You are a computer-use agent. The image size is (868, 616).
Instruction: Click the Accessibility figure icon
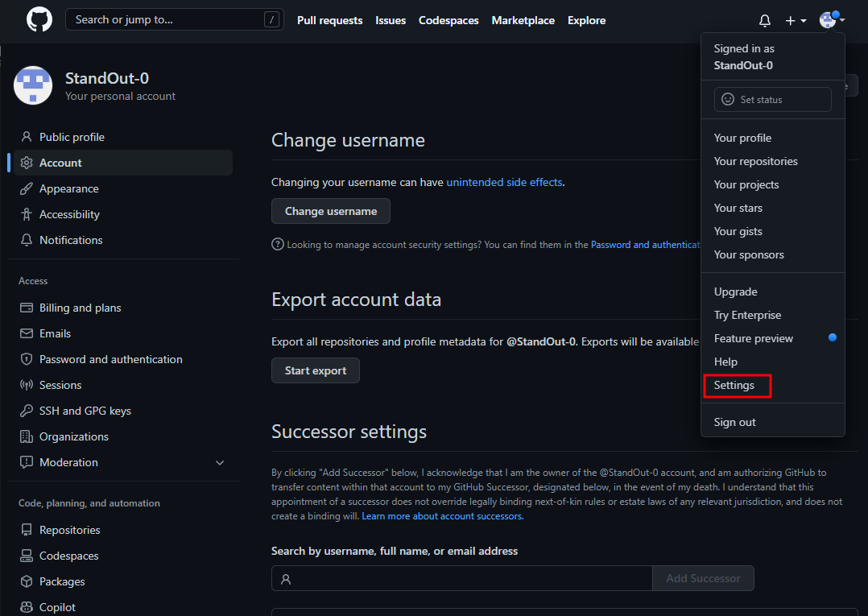(x=26, y=214)
